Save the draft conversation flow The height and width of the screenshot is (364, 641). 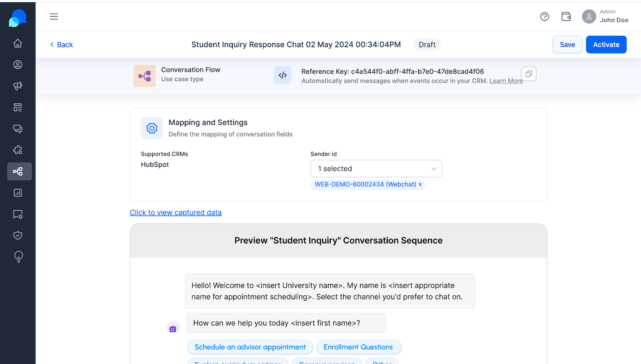click(567, 44)
